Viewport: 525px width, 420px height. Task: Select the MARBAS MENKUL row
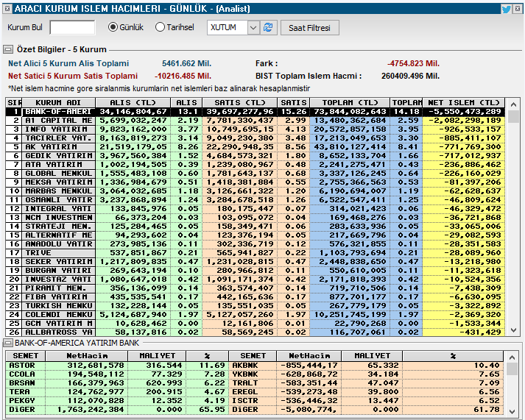pos(255,191)
